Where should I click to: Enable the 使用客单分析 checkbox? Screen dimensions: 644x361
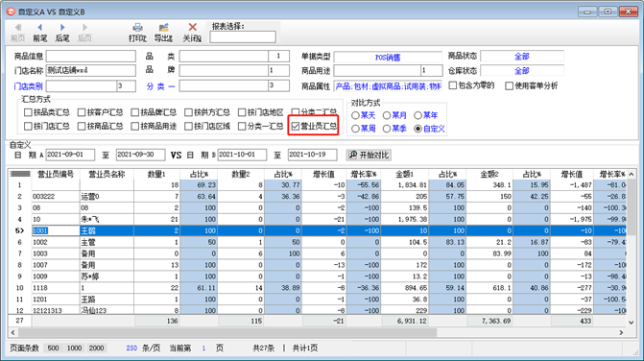[x=510, y=85]
